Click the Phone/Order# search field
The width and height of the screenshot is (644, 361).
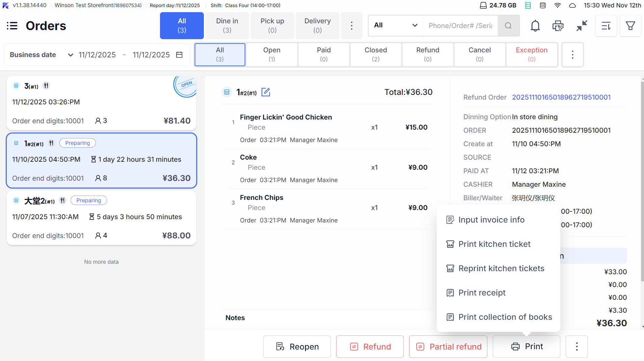tap(460, 26)
